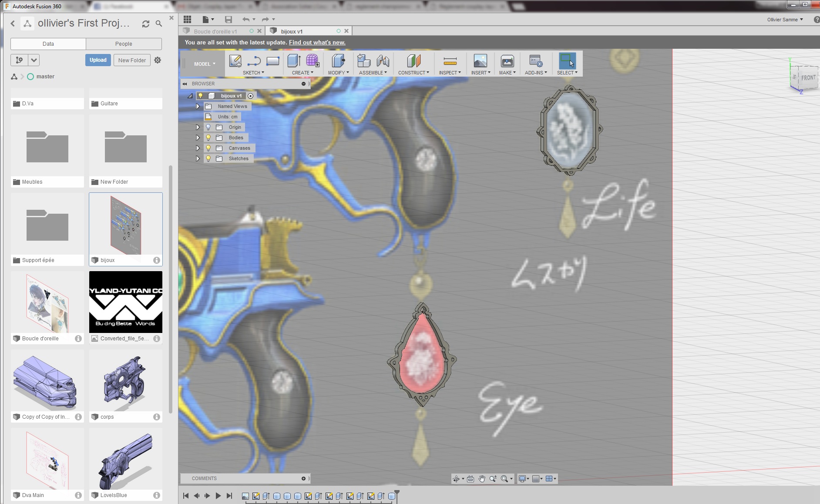Open the LoveIsBlue design thumbnail
820x504 pixels.
(x=126, y=459)
